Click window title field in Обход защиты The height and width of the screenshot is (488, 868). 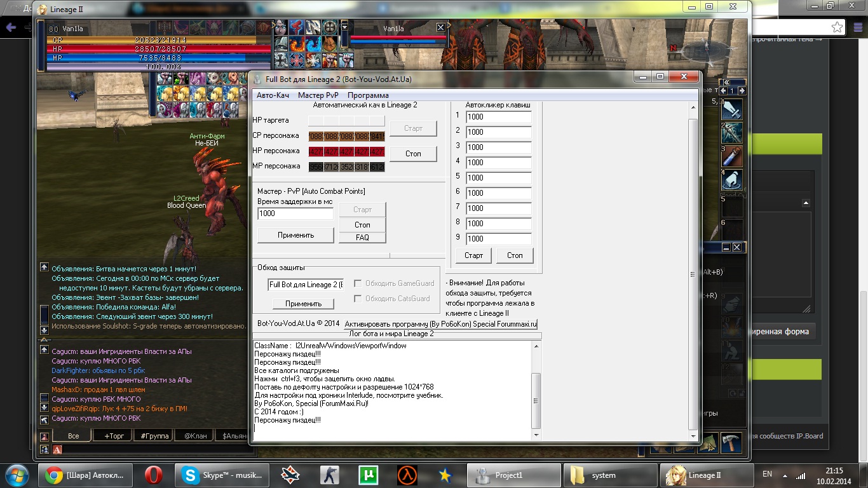[306, 285]
